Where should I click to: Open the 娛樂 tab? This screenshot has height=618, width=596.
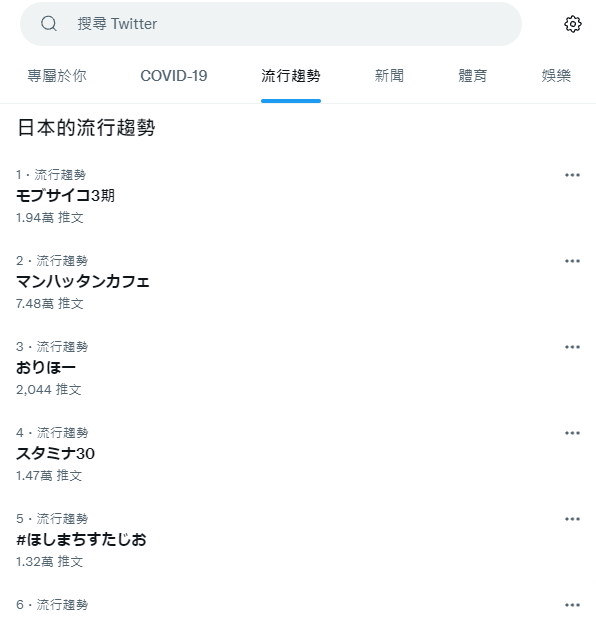(556, 76)
